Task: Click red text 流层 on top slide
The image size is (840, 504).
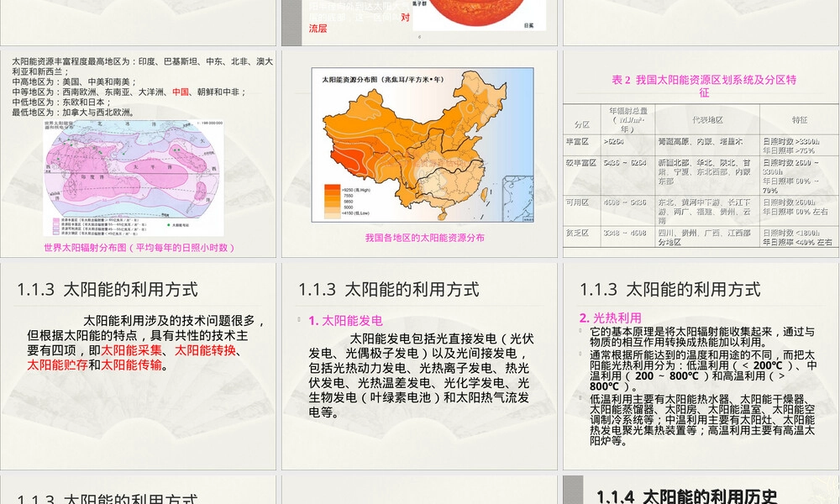Action: point(318,29)
